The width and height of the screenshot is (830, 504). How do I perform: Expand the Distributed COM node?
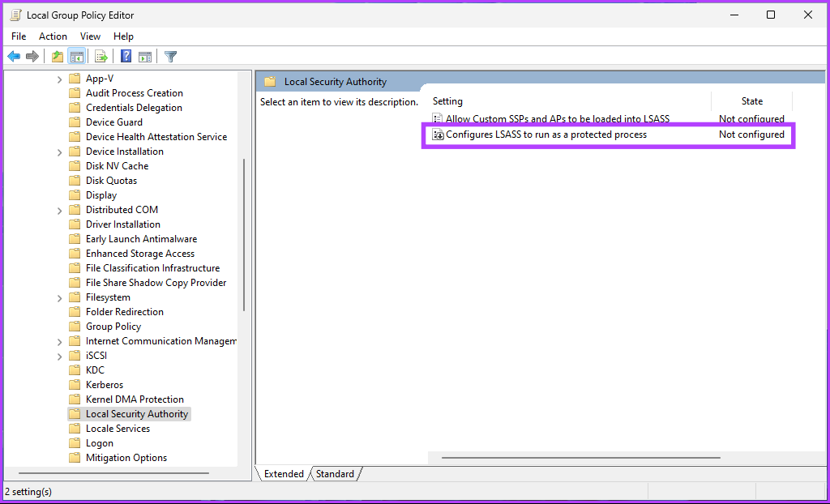60,210
